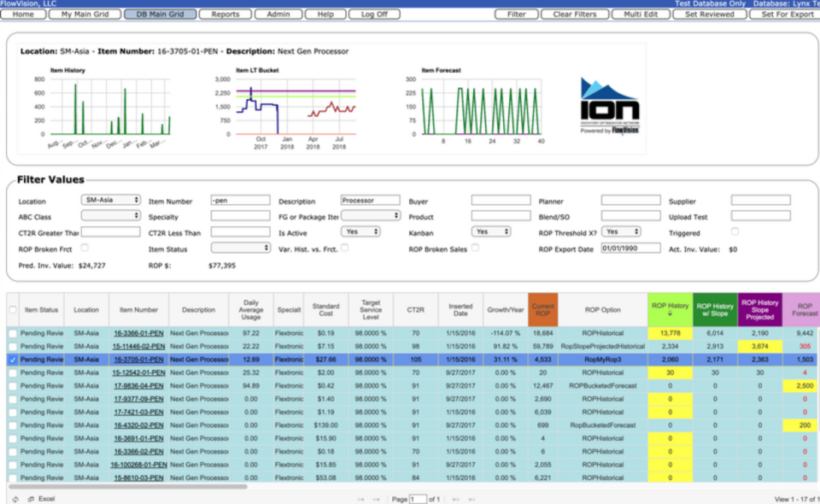
Task: Jump to the last page using pager icon
Action: coord(471,499)
